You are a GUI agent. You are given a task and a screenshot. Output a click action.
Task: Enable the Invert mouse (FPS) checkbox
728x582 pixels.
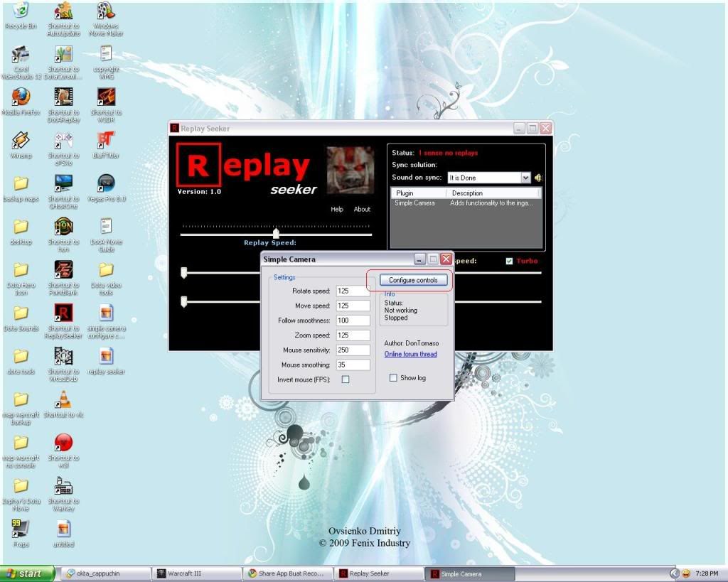click(346, 379)
